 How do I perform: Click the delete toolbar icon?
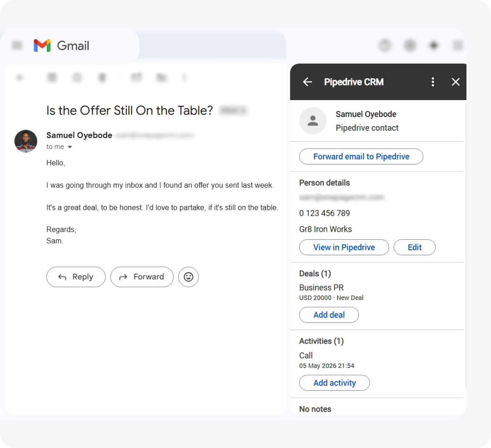(x=102, y=78)
